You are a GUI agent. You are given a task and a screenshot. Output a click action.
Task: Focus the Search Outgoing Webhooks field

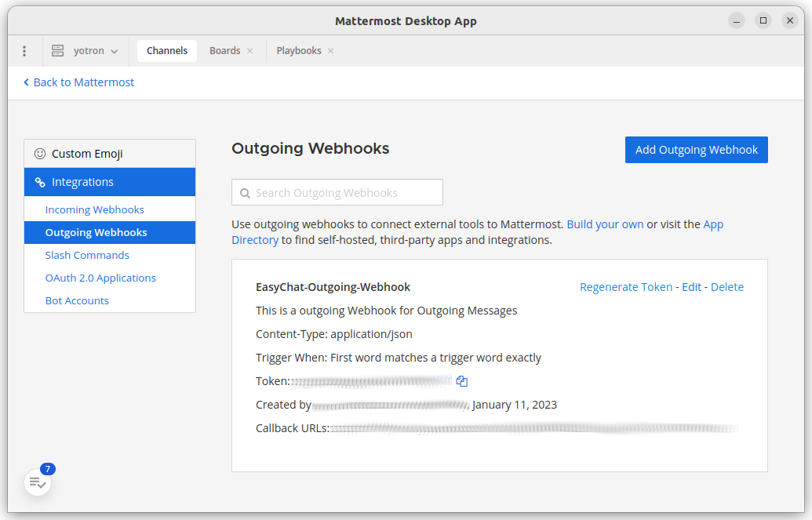click(x=337, y=193)
